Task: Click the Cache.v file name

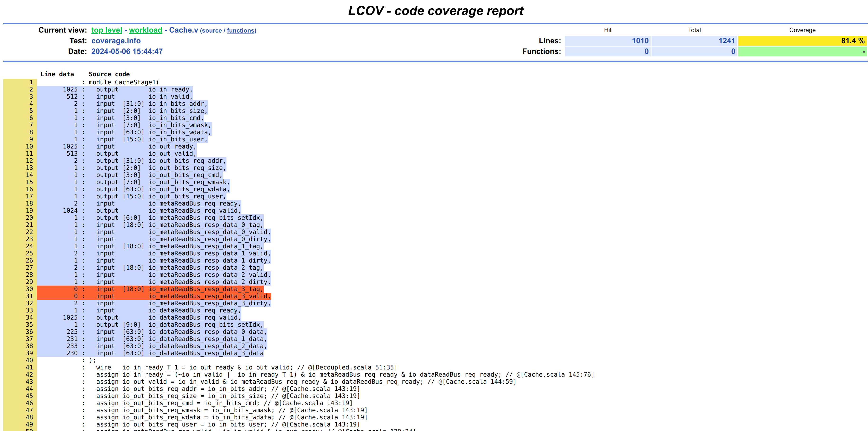Action: (x=183, y=30)
